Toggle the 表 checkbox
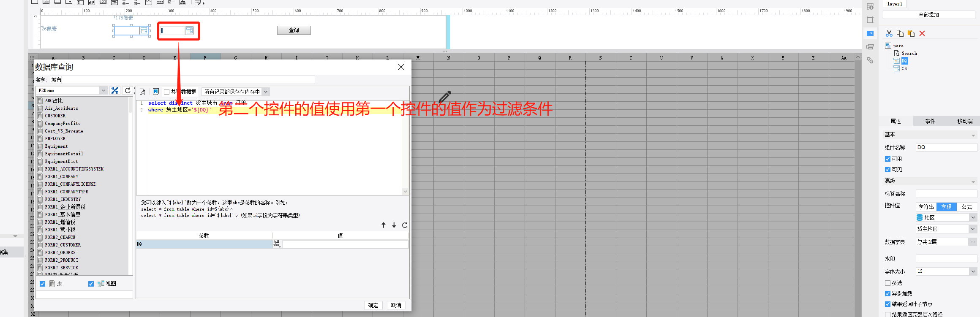The image size is (980, 317). [42, 284]
